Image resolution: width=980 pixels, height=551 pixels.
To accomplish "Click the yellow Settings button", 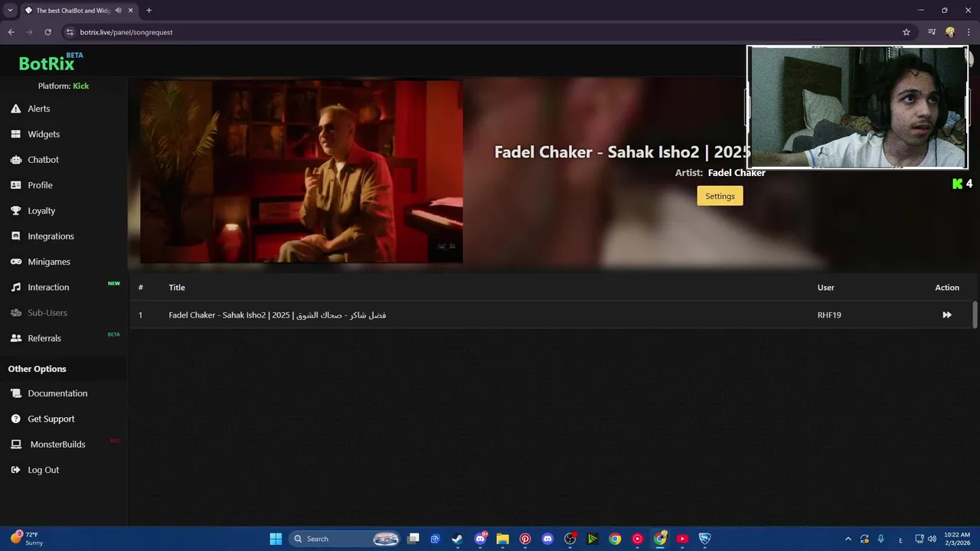I will [720, 196].
